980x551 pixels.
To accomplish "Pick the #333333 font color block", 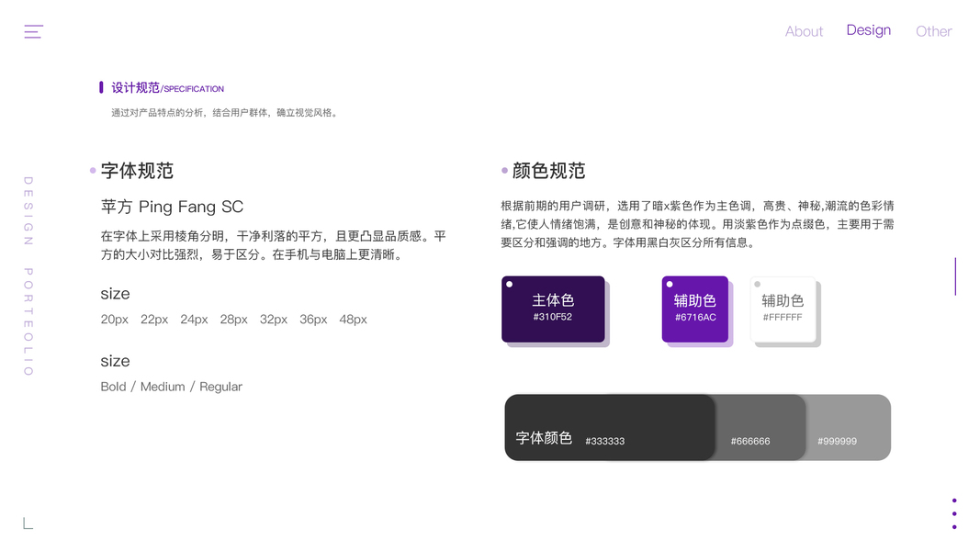I will click(609, 427).
